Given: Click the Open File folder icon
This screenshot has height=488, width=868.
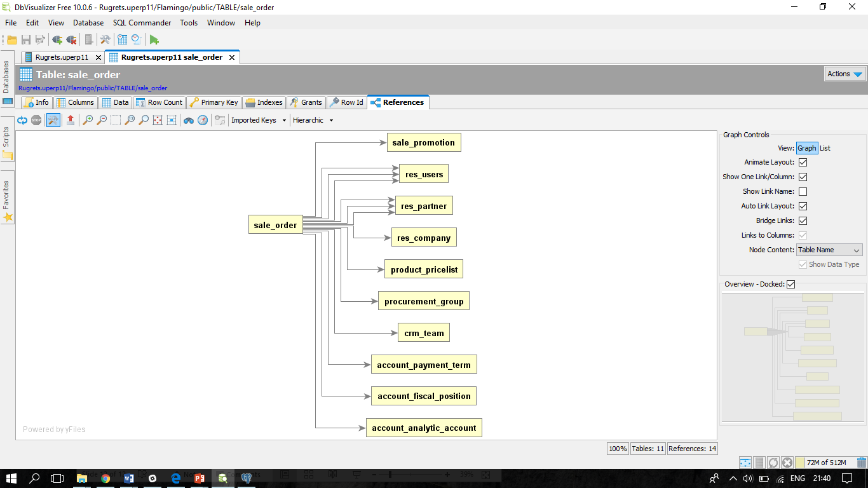Looking at the screenshot, I should [x=12, y=39].
